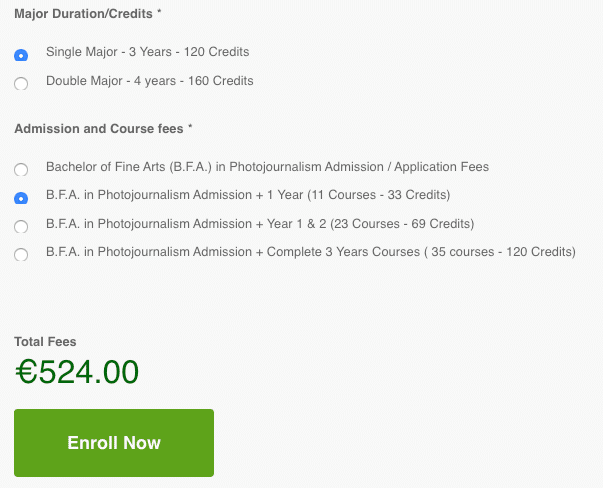This screenshot has height=488, width=603.
Task: Click the required asterisk after Major Duration/Credits
Action: [159, 14]
